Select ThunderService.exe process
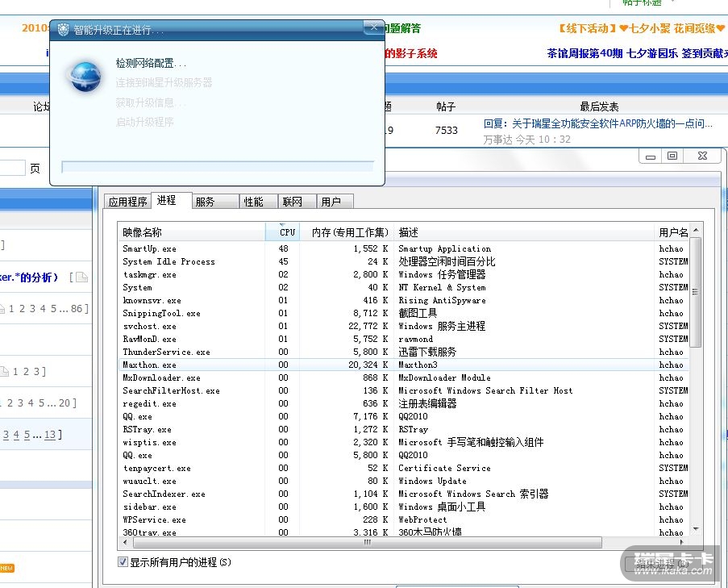The width and height of the screenshot is (728, 588). coord(404,352)
